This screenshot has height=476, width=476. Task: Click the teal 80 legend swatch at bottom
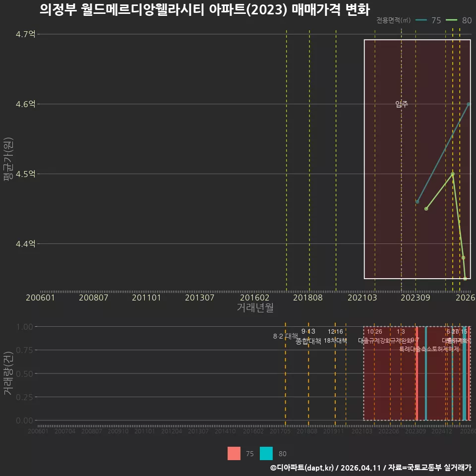(x=266, y=453)
